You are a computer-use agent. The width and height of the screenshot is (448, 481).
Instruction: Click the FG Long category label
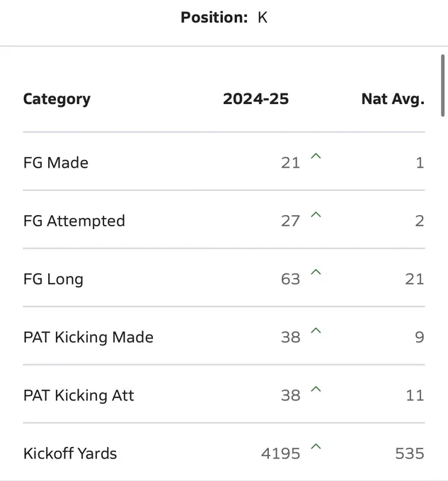pos(53,279)
